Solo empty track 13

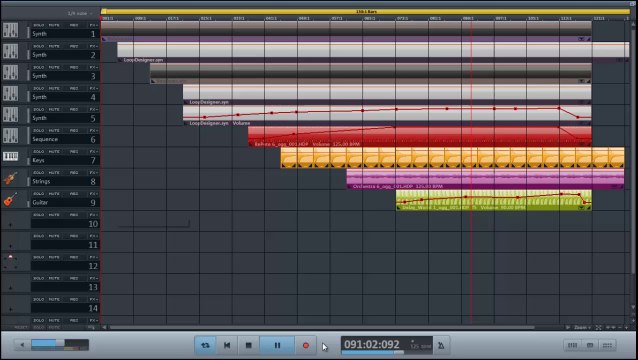click(39, 278)
